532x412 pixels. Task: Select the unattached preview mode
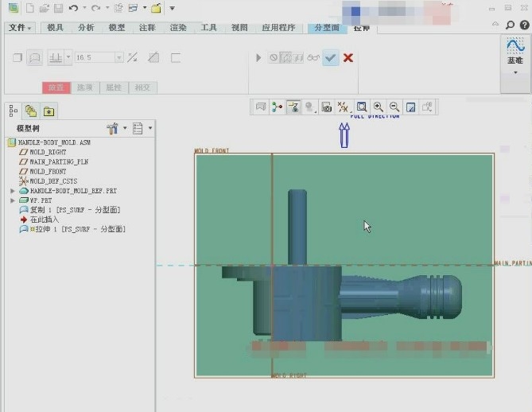tap(286, 58)
